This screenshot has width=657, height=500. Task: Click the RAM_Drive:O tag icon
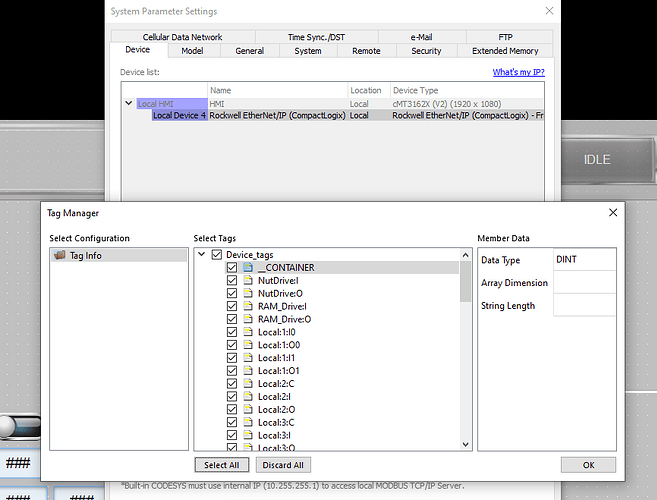[248, 319]
